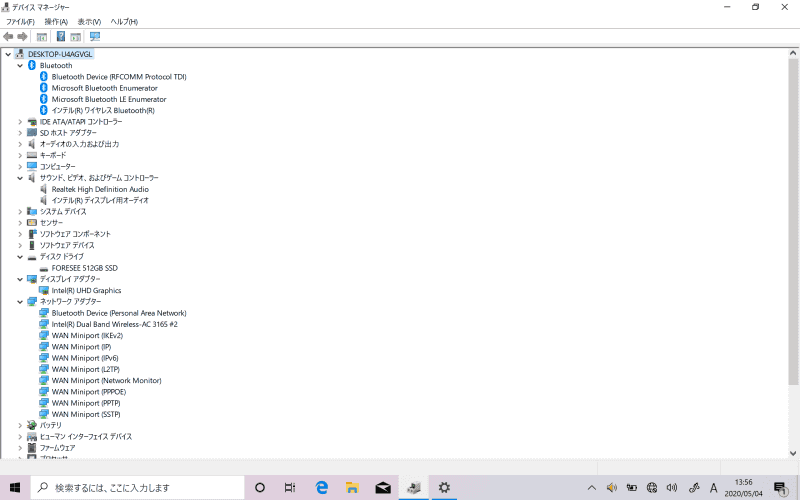Click the Properties toolbar icon next to Help
Viewport: 800px width, 500px height.
(x=76, y=37)
